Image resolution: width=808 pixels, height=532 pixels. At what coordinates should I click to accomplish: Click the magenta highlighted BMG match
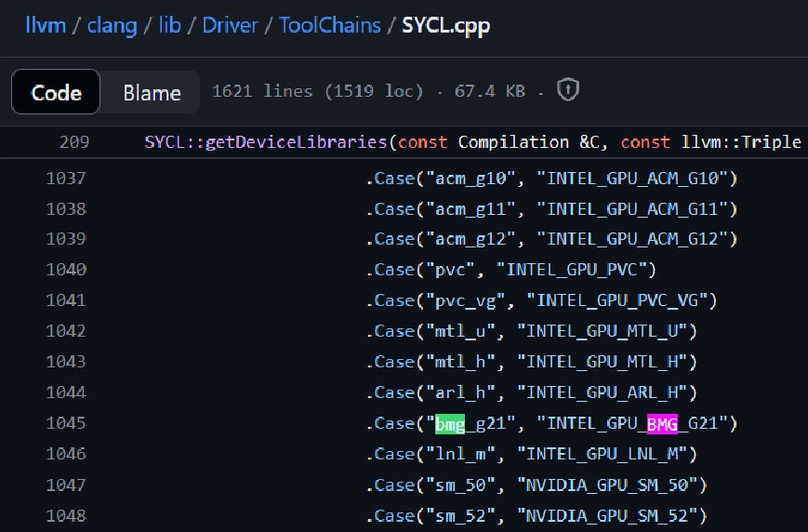pyautogui.click(x=662, y=424)
